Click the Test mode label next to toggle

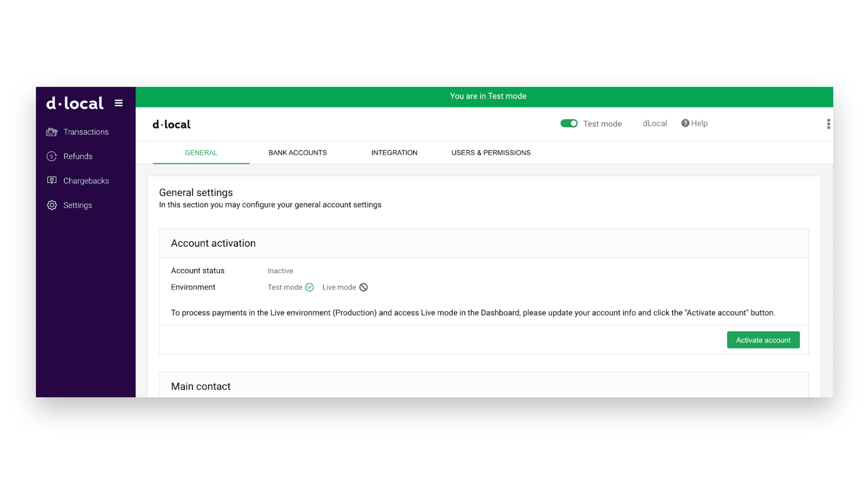pyautogui.click(x=603, y=124)
